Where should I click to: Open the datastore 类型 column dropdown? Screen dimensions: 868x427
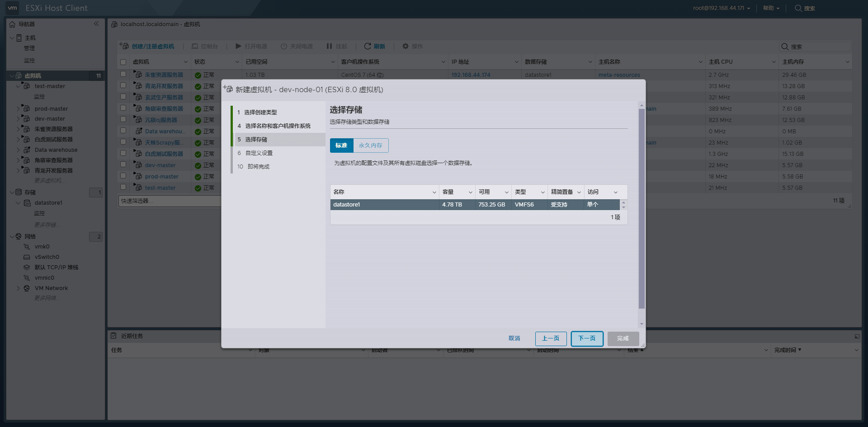tap(542, 192)
